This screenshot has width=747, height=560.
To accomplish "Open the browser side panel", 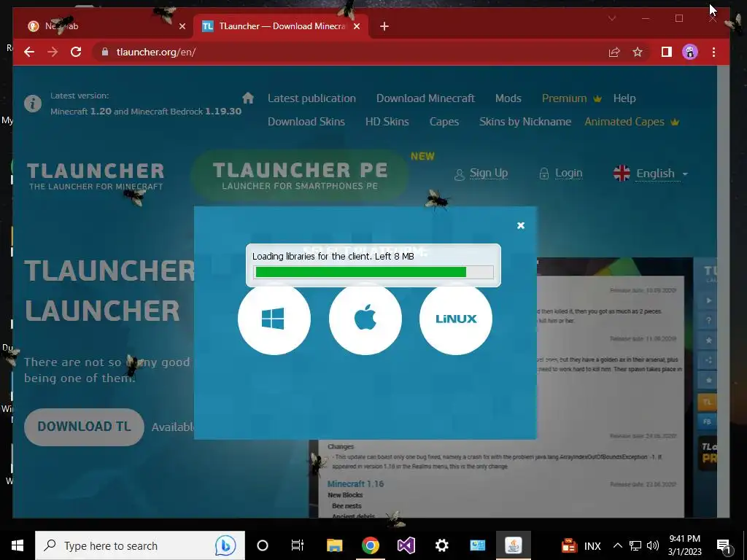I will (667, 52).
